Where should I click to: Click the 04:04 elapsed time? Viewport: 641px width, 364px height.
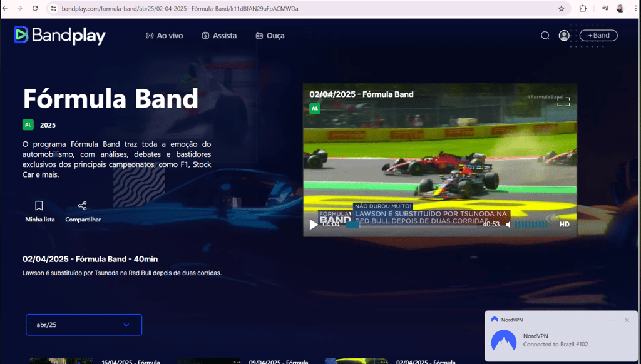click(x=331, y=225)
